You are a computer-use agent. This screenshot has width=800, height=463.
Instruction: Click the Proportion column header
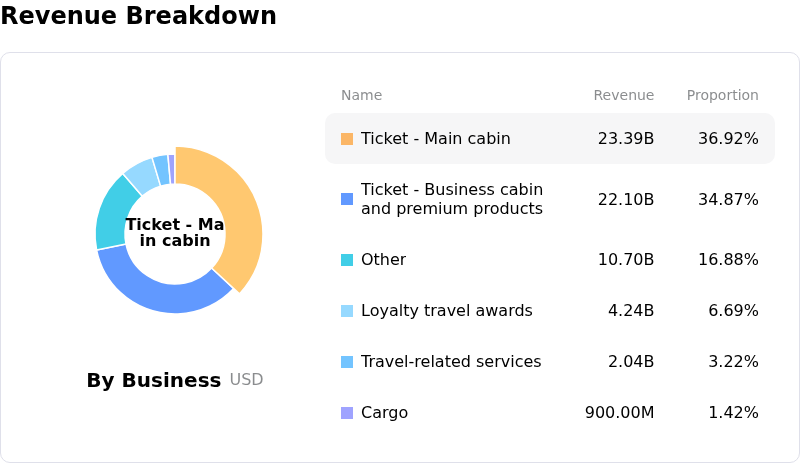tap(722, 96)
